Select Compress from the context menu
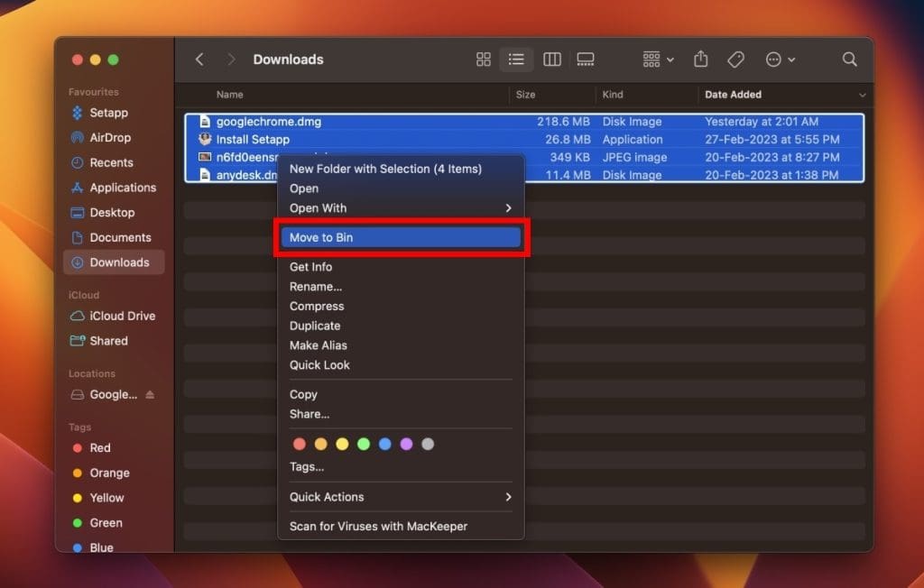The height and width of the screenshot is (588, 924). tap(317, 307)
